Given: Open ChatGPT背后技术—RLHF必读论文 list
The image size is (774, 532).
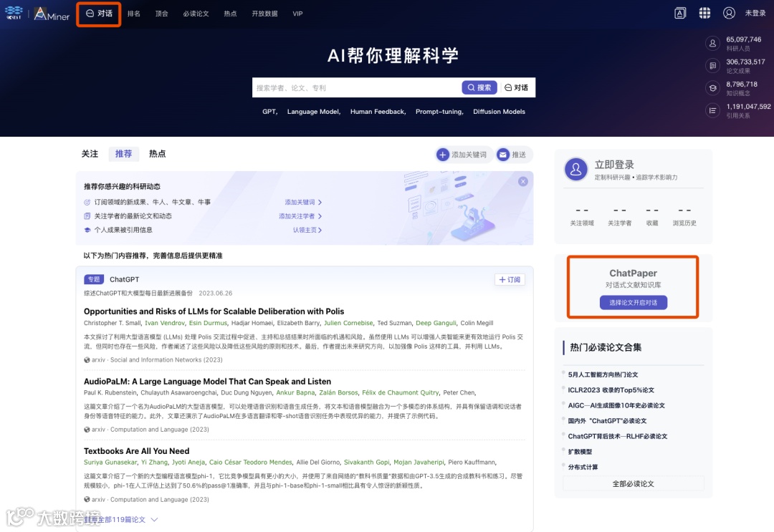Looking at the screenshot, I should click(x=618, y=436).
